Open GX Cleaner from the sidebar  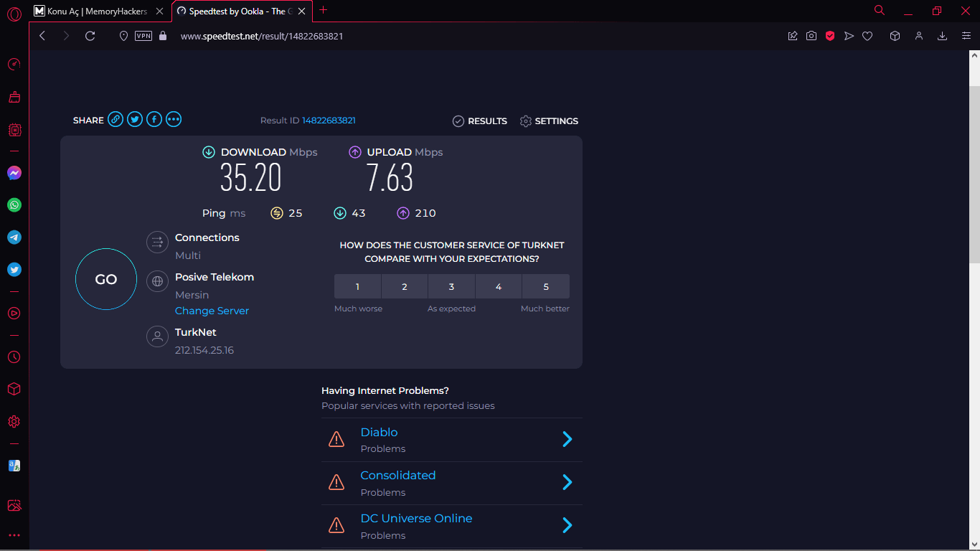point(14,97)
